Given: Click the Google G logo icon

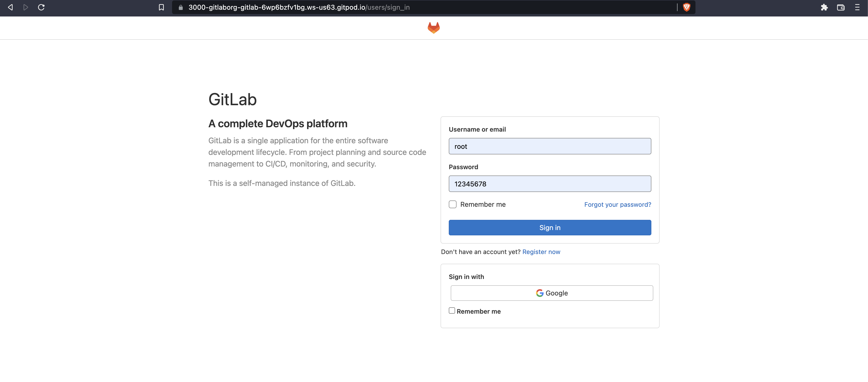Looking at the screenshot, I should click(x=539, y=293).
